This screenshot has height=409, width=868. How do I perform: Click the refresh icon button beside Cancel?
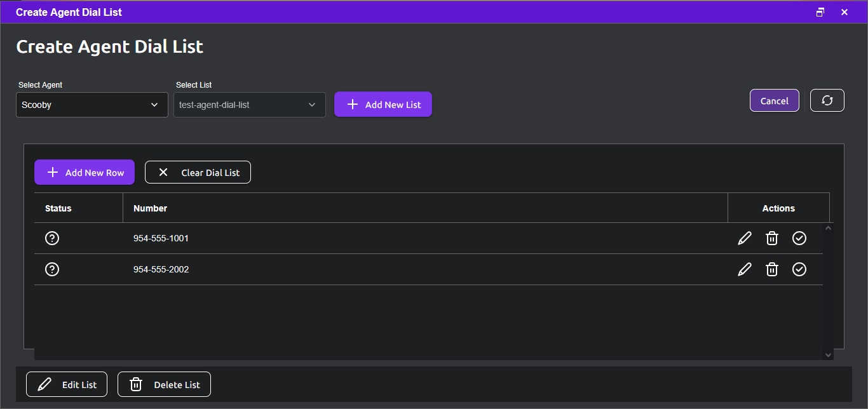827,100
